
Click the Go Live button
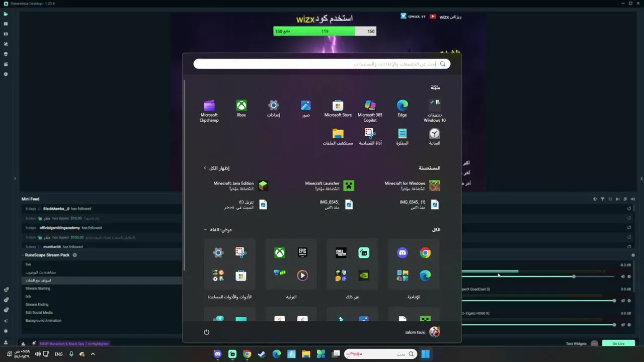point(618,343)
